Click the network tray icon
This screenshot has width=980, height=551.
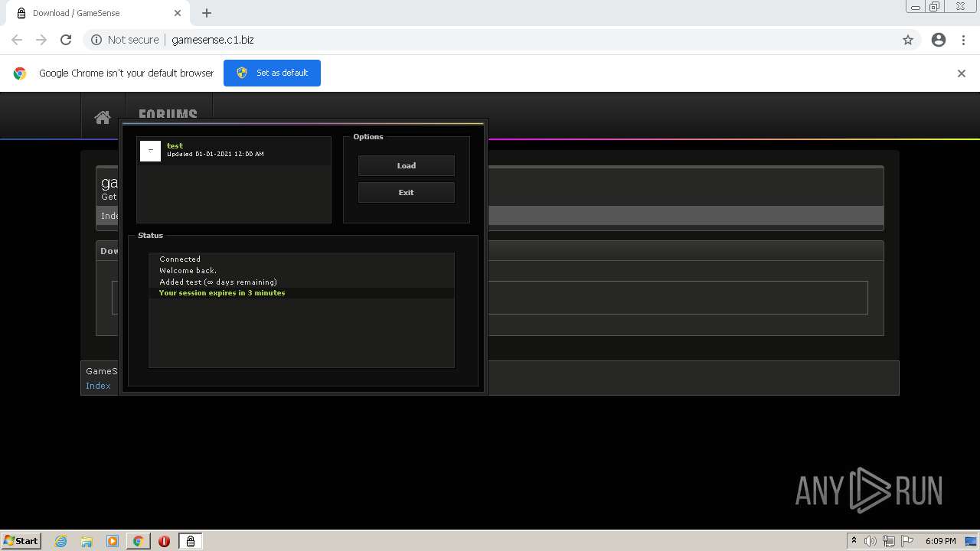[889, 541]
